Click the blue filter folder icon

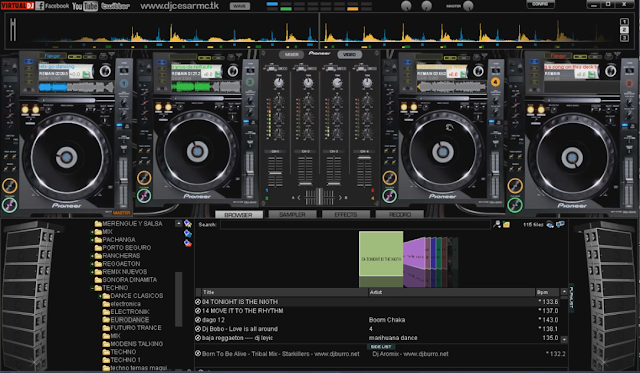(x=187, y=233)
